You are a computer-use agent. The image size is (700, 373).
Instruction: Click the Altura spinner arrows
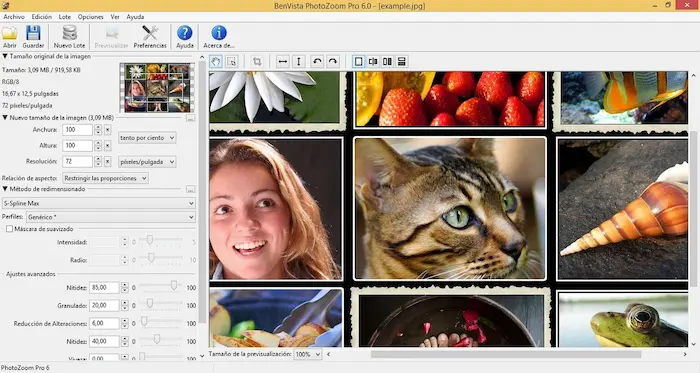[x=98, y=146]
